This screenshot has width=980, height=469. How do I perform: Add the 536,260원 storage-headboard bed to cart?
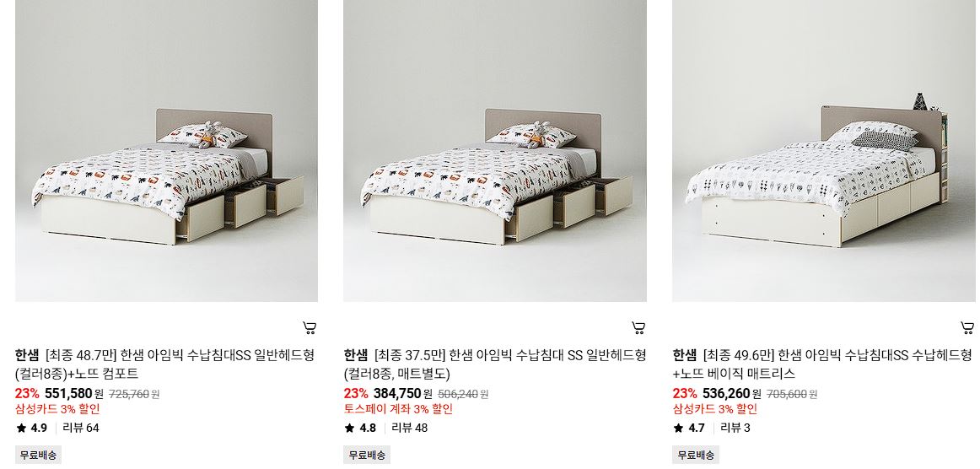point(967,327)
